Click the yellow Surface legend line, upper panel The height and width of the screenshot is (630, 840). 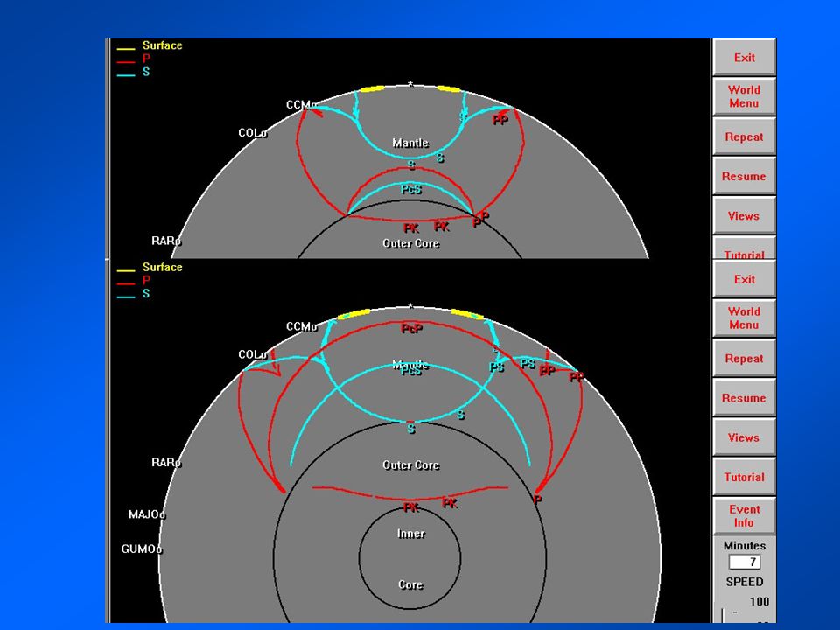click(126, 49)
